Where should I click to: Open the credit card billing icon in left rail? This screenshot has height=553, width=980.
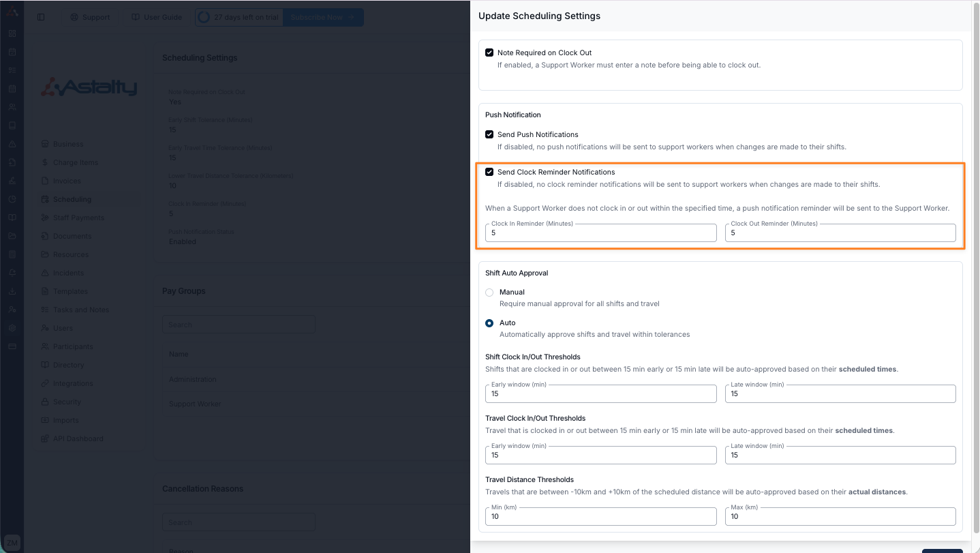click(12, 346)
